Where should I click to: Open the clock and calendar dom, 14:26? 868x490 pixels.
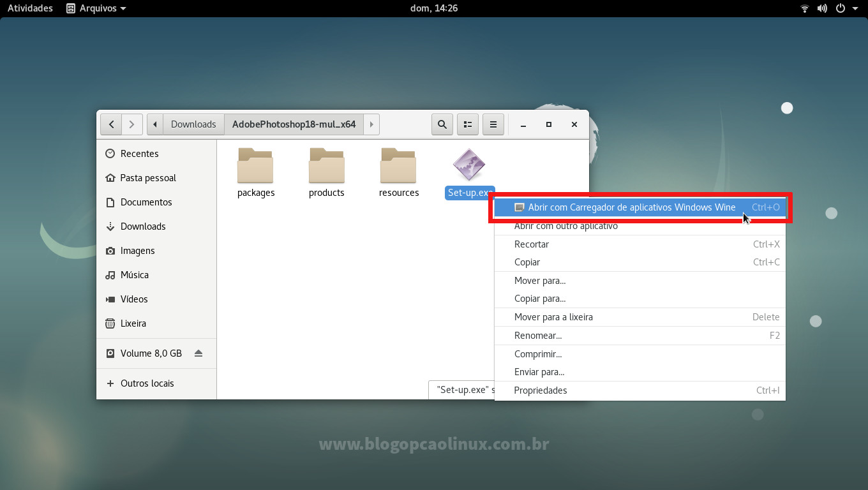tap(434, 8)
